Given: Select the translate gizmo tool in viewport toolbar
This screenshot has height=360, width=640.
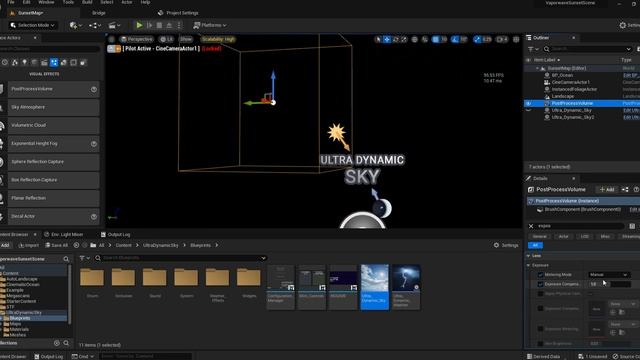Looking at the screenshot, I should point(387,39).
